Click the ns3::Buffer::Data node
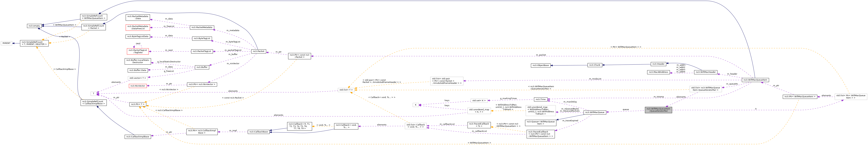868x145 pixels. (x=138, y=70)
